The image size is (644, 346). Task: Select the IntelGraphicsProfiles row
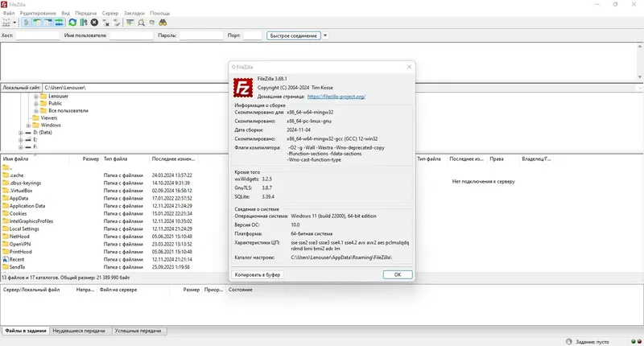(114, 221)
